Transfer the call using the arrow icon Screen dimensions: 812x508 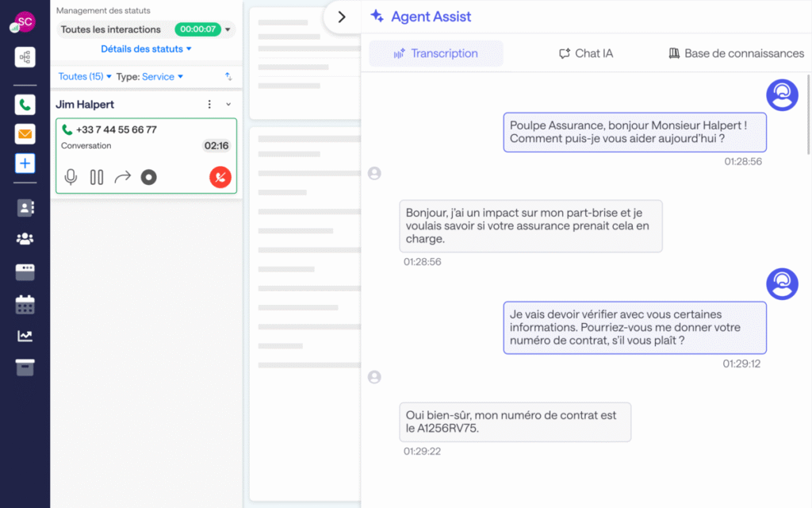point(122,177)
